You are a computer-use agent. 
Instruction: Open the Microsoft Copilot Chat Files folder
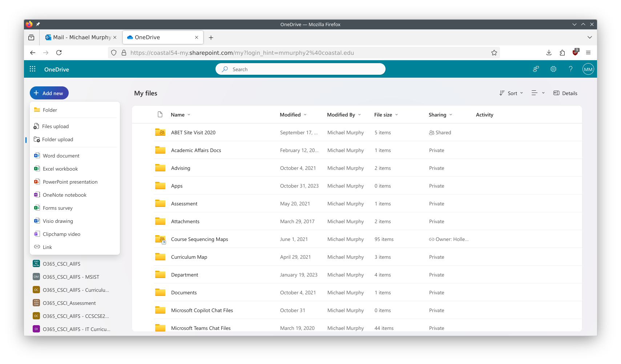202,310
